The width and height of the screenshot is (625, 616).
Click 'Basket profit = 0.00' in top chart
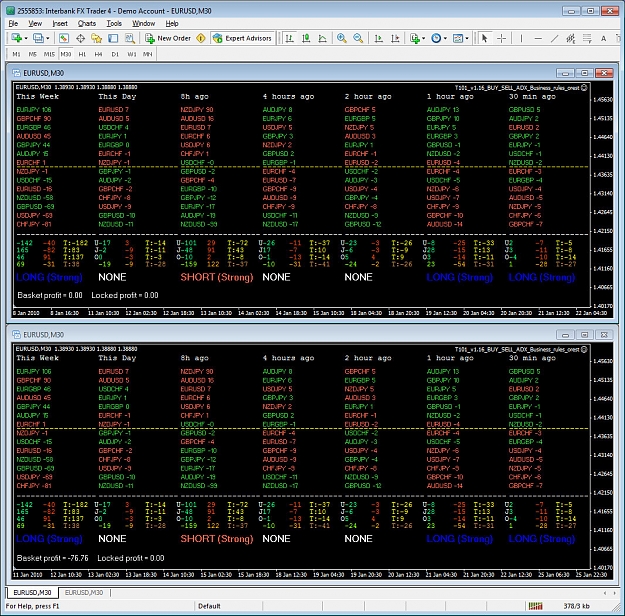pyautogui.click(x=50, y=295)
